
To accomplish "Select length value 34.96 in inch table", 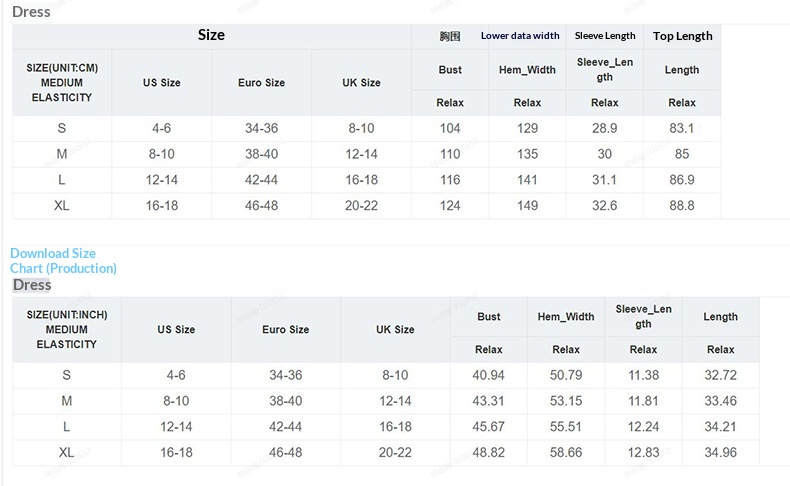I will (720, 453).
